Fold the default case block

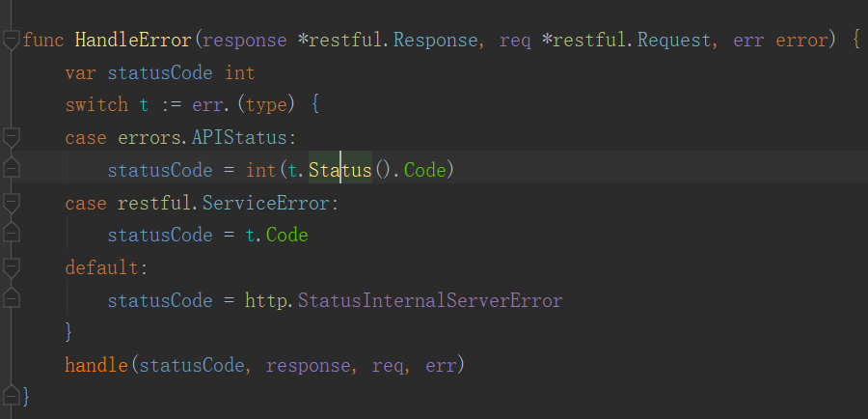(x=11, y=267)
